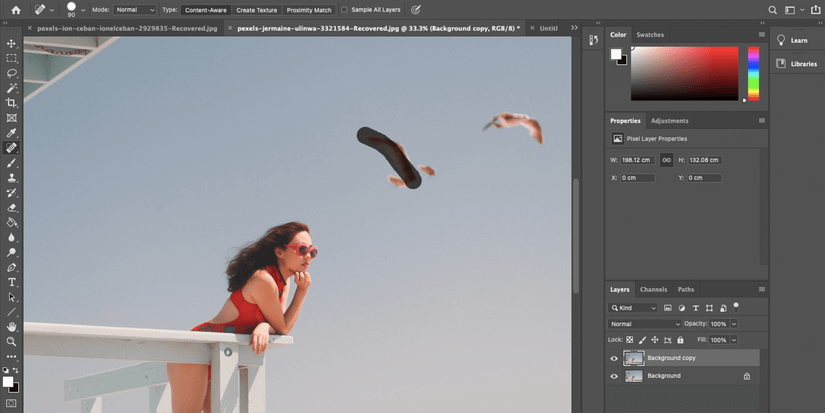Toggle visibility of the Background layer
This screenshot has width=825, height=413.
pyautogui.click(x=614, y=376)
